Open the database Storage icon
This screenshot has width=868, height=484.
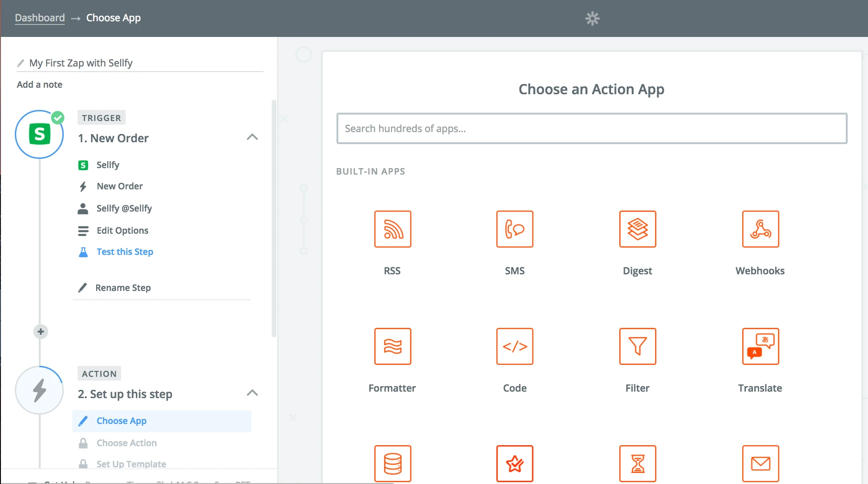click(x=392, y=464)
